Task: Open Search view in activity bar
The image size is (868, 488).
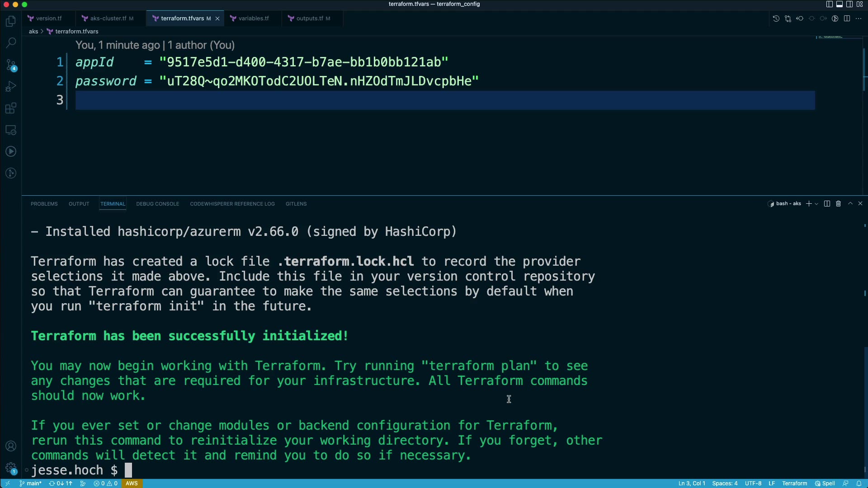Action: pos(11,43)
